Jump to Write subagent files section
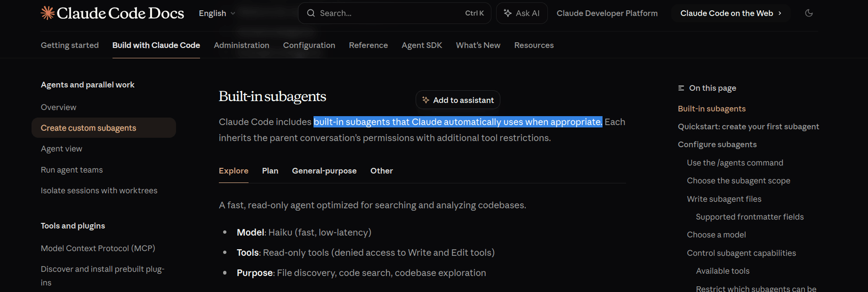Screen dimensions: 868x292 click(724, 199)
